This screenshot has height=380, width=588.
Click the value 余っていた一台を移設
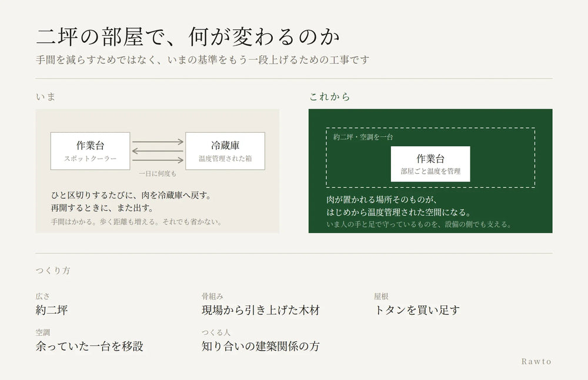pyautogui.click(x=89, y=346)
